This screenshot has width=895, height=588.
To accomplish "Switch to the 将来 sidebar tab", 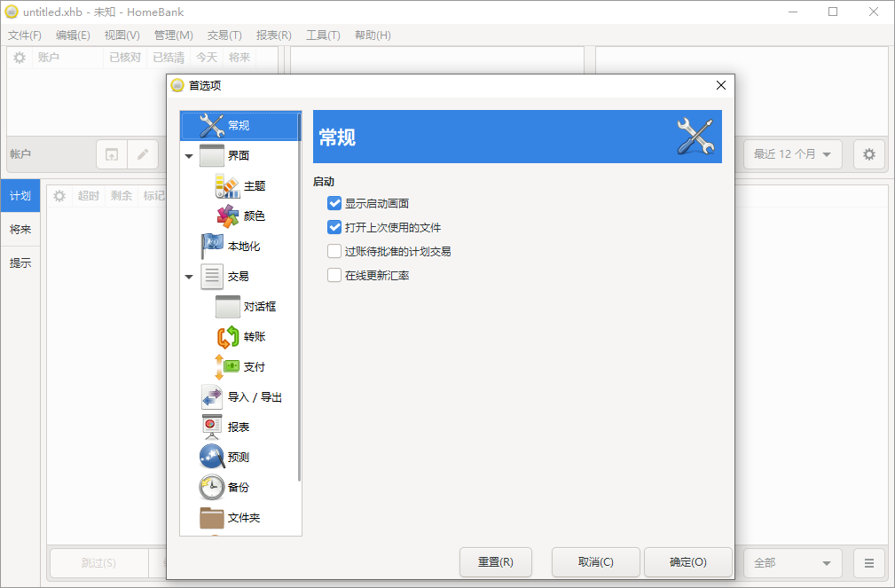I will pos(20,228).
